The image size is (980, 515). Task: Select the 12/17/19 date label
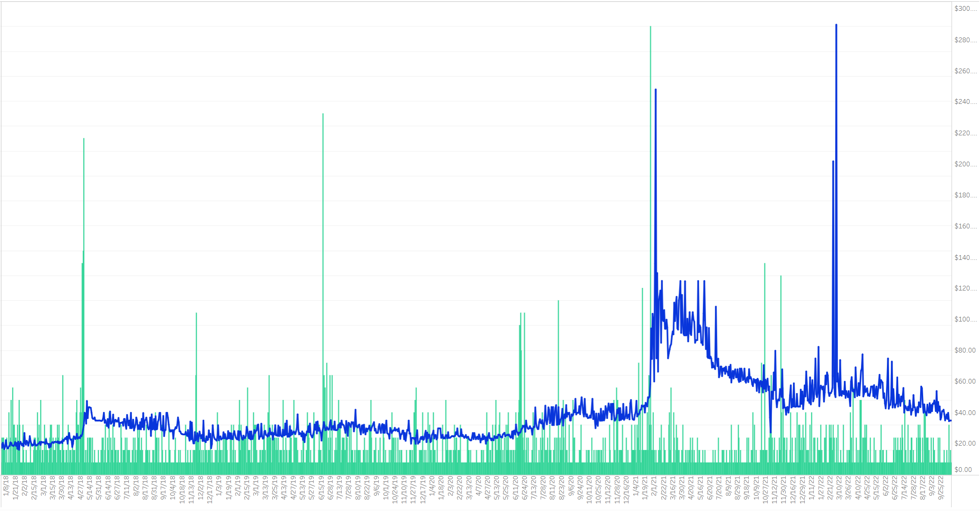click(423, 489)
